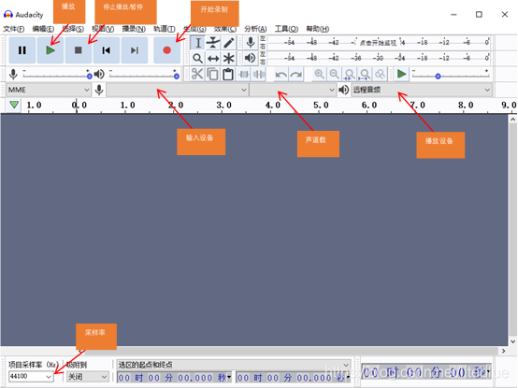The image size is (518, 388).
Task: Select the Draw pencil tool
Action: click(228, 43)
